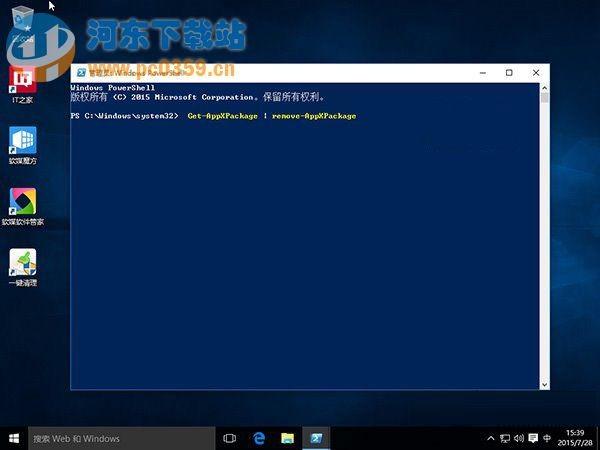Open the Recycle Bin desktop icon
This screenshot has height=450, width=600.
(x=23, y=24)
